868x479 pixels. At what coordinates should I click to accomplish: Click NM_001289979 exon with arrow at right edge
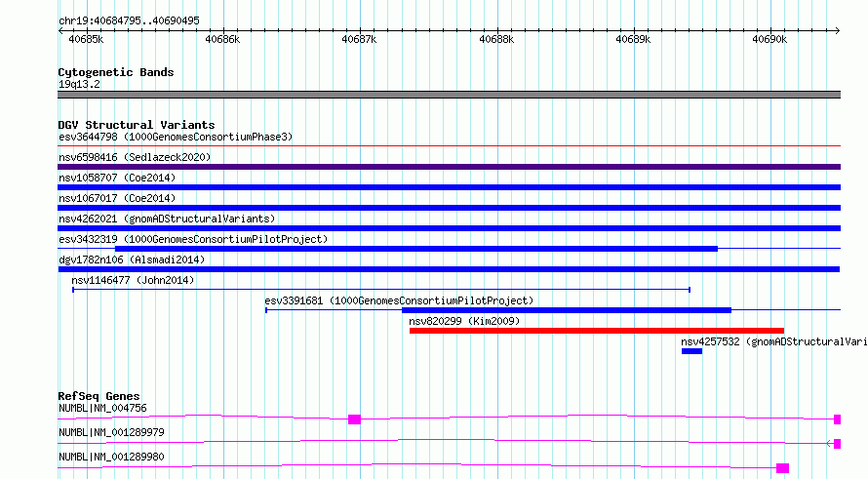[837, 444]
